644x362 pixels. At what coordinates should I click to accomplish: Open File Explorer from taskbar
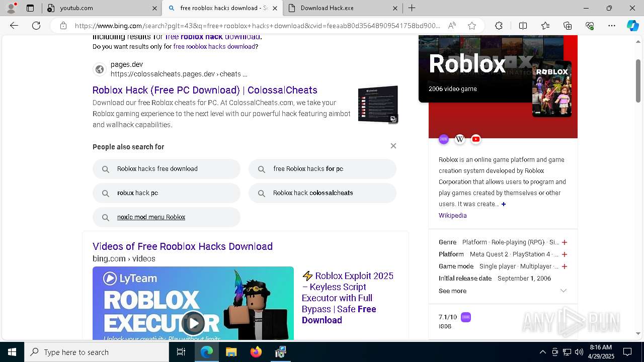(231, 352)
